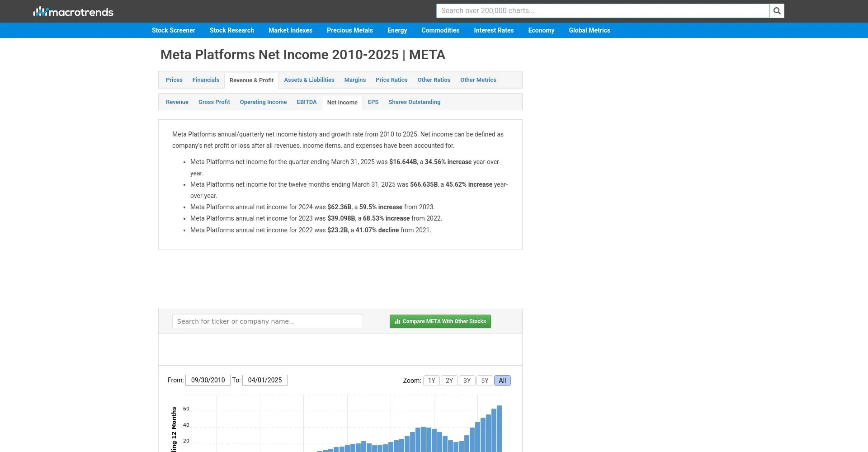Switch to Price Ratios tab
The width and height of the screenshot is (868, 452).
[x=392, y=80]
